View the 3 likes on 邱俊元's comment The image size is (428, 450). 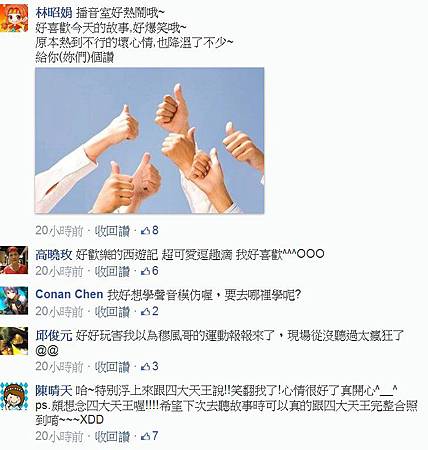150,367
